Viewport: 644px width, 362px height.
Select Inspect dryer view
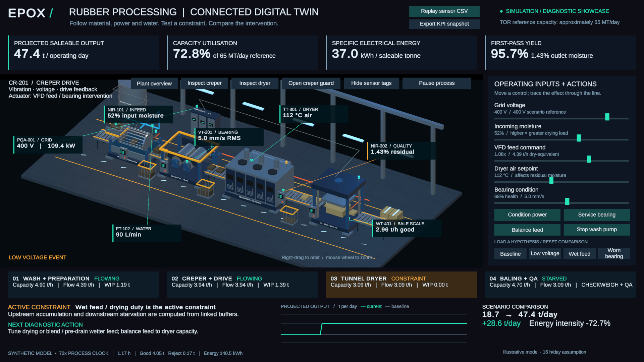click(x=255, y=83)
